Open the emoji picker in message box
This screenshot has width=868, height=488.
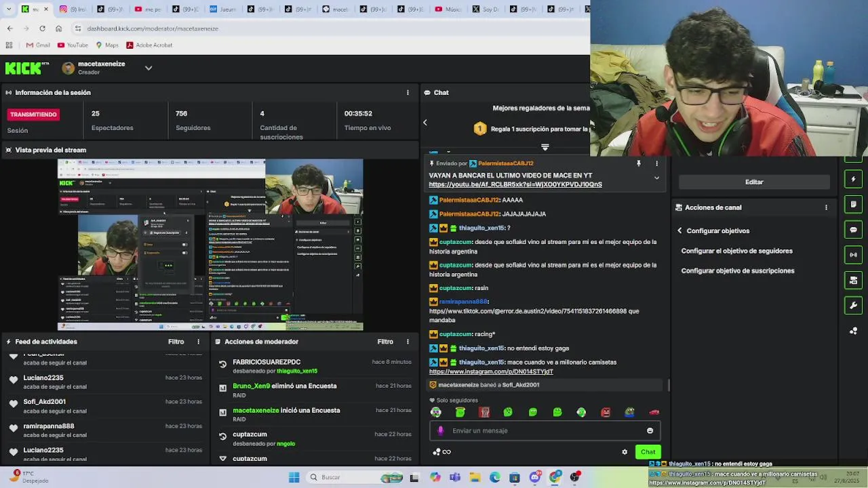[x=650, y=430]
